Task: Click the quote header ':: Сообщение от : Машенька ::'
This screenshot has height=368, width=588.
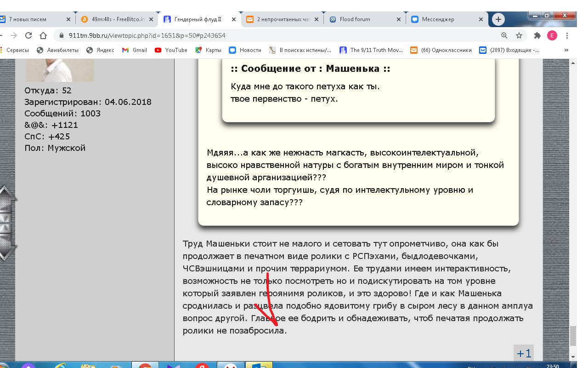Action: (x=310, y=69)
